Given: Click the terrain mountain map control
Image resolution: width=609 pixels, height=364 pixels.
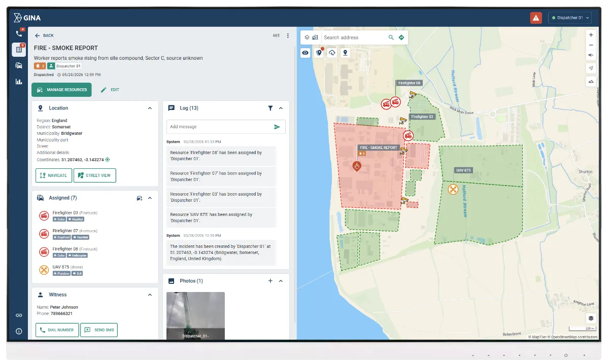Looking at the screenshot, I should pyautogui.click(x=591, y=81).
